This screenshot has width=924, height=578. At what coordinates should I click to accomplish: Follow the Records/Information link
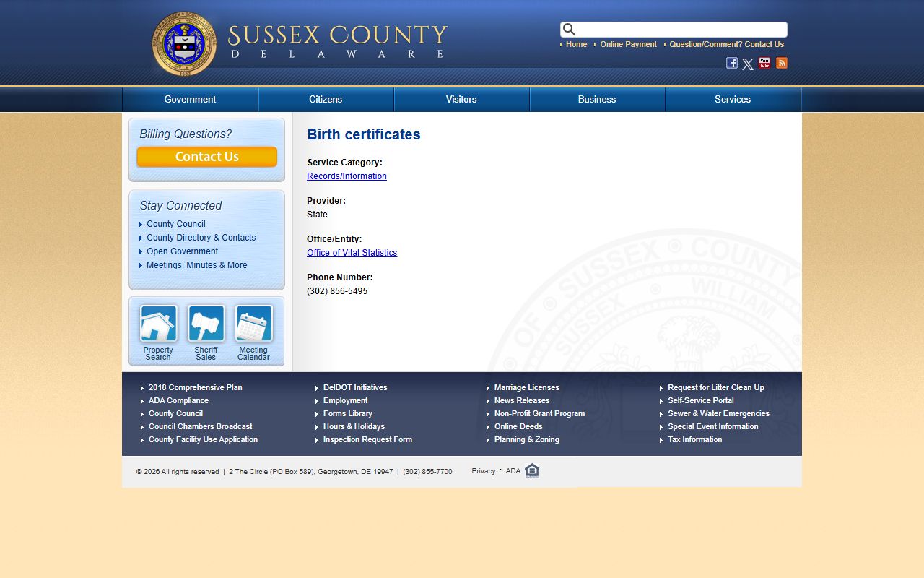click(346, 176)
